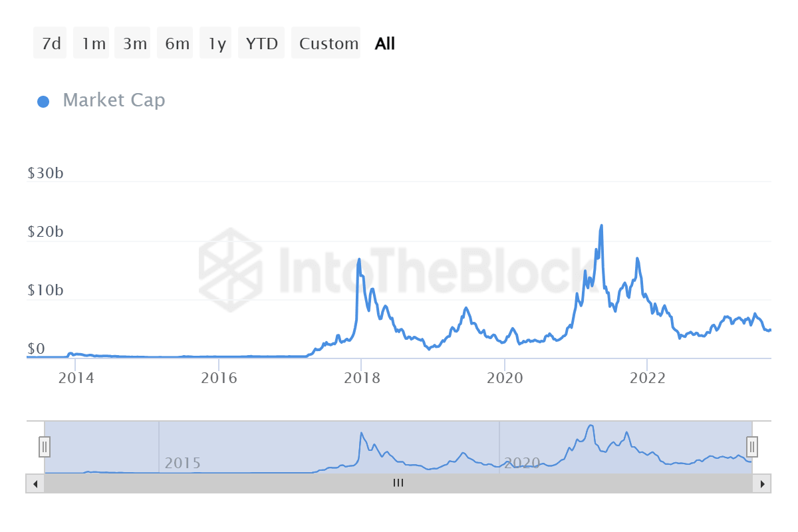This screenshot has height=532, width=798.
Task: Select the 3m time range
Action: click(134, 44)
